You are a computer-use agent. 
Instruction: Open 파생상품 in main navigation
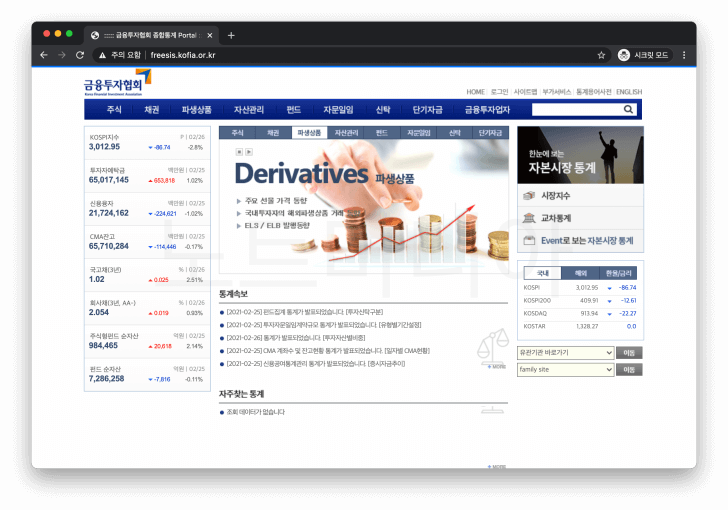tap(196, 110)
